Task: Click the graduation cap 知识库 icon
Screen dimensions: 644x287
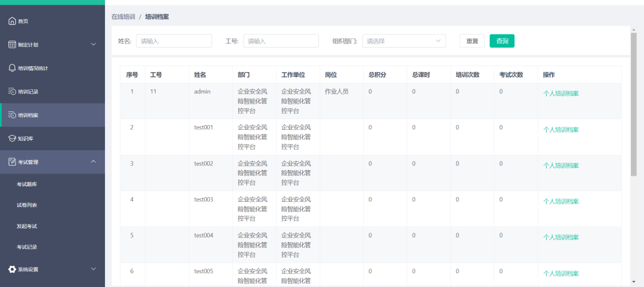Action: tap(12, 138)
